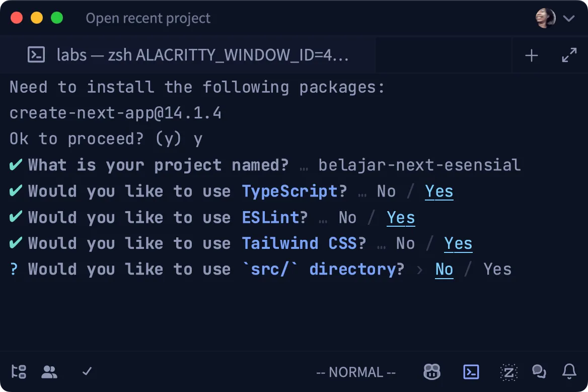
Task: Toggle the Terminal panel icon in status bar
Action: pos(471,372)
